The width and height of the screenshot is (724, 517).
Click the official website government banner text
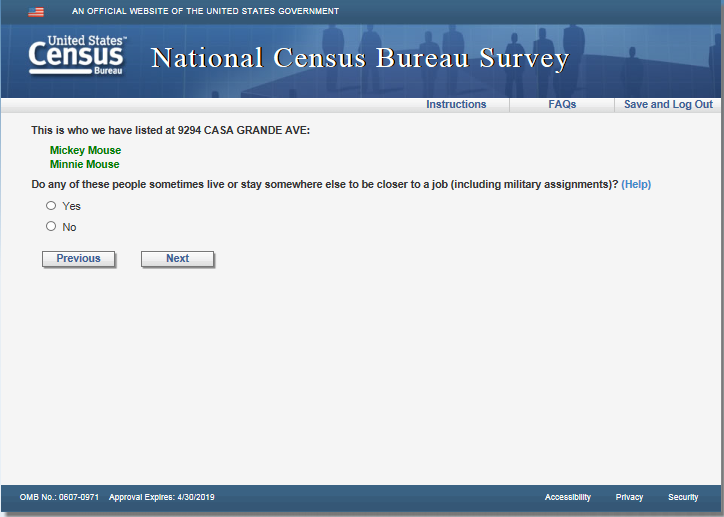[205, 12]
